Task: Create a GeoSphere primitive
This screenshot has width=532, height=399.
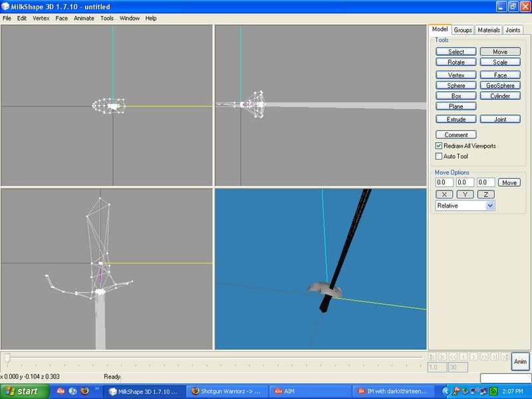Action: (500, 86)
